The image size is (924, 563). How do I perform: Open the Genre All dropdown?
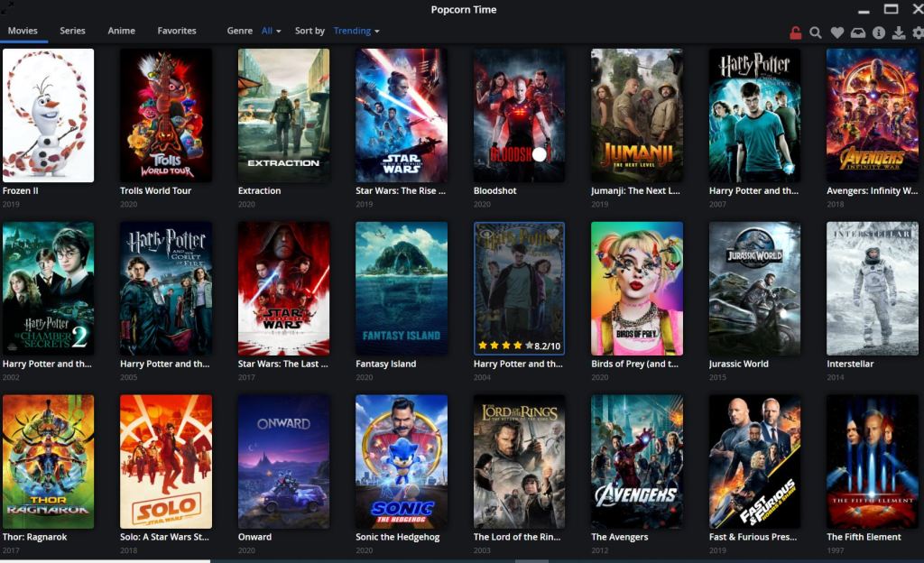[x=269, y=30]
